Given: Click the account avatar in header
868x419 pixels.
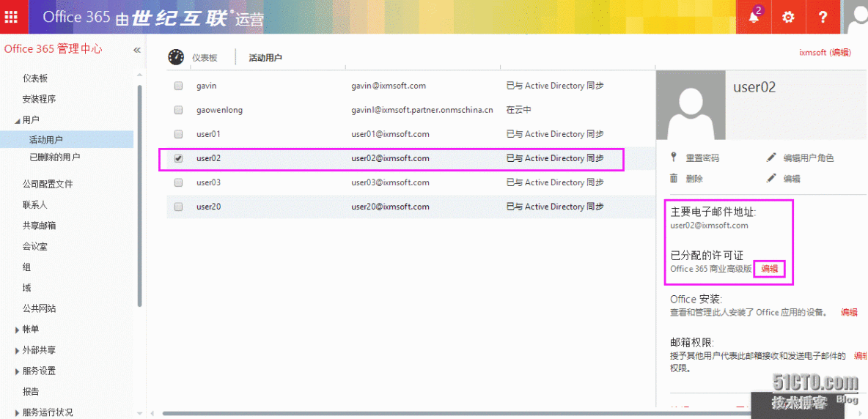Looking at the screenshot, I should (854, 17).
